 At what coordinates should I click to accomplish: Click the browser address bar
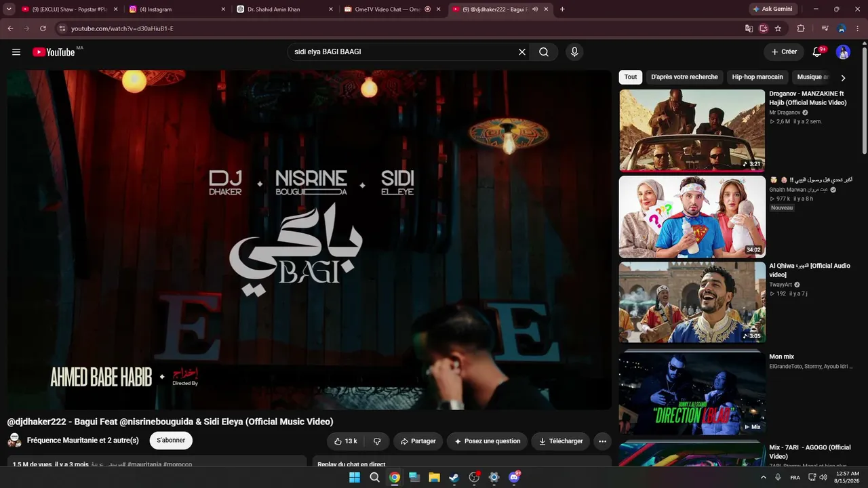point(403,28)
